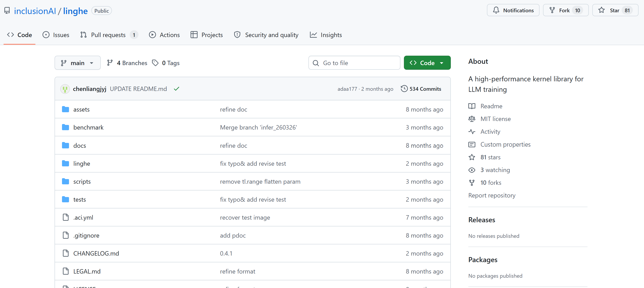Click the benchmark folder icon

point(65,127)
